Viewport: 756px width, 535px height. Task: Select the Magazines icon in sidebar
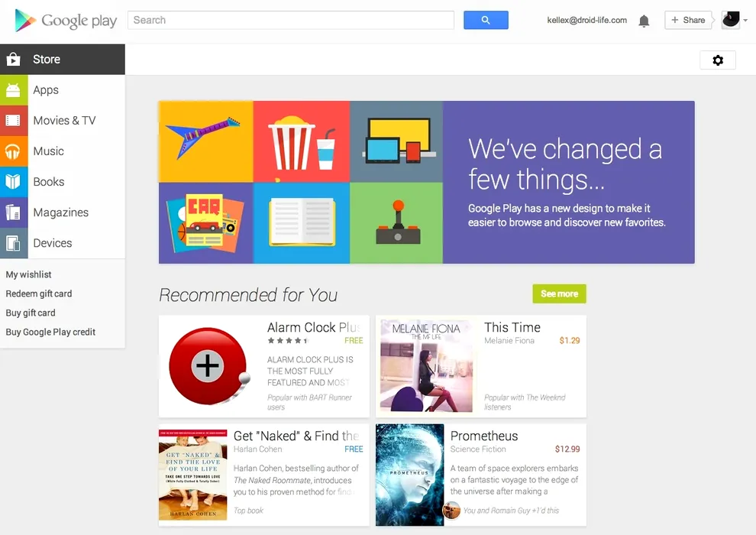click(x=14, y=212)
